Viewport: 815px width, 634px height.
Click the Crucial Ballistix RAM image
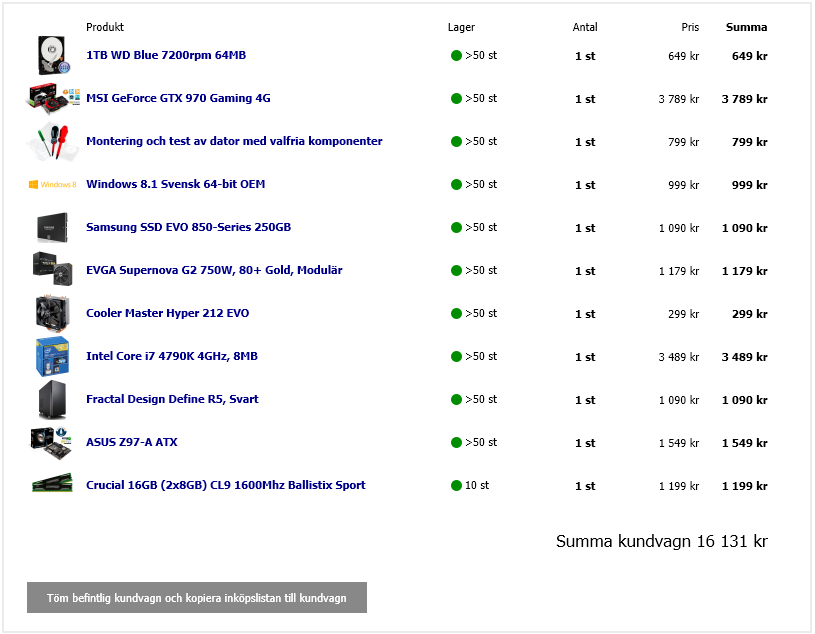pyautogui.click(x=52, y=483)
